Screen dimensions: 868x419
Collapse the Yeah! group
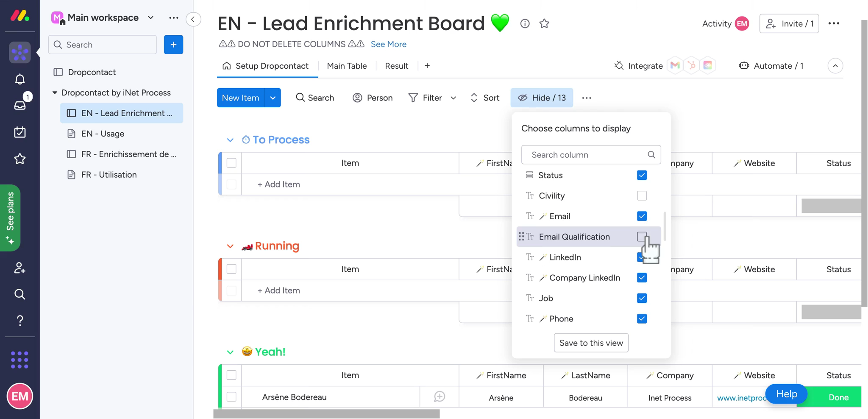(x=230, y=352)
